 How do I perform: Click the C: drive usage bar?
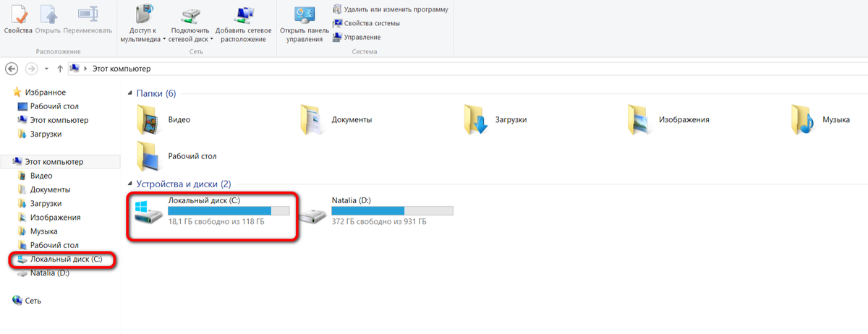pyautogui.click(x=229, y=210)
